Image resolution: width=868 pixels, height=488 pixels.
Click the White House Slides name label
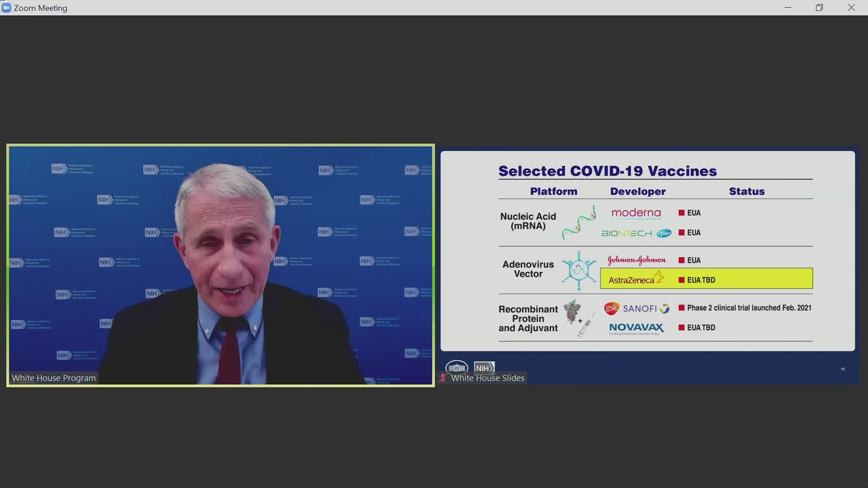(x=488, y=378)
